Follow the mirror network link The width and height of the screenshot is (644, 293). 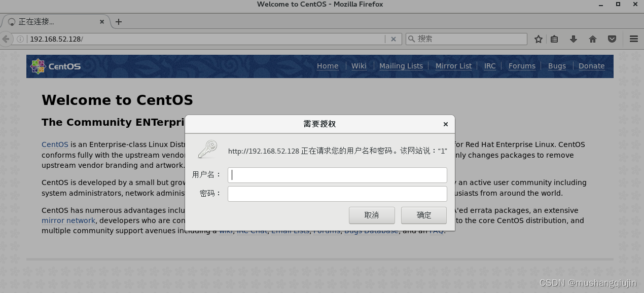[68, 221]
